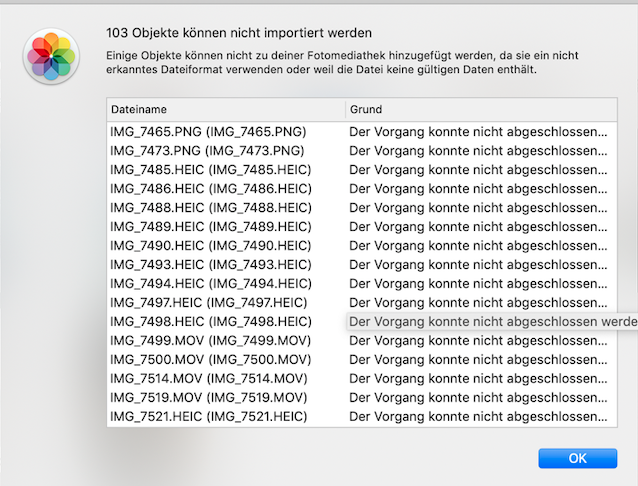
Task: Select the IMG_7514.MOV row
Action: (208, 378)
